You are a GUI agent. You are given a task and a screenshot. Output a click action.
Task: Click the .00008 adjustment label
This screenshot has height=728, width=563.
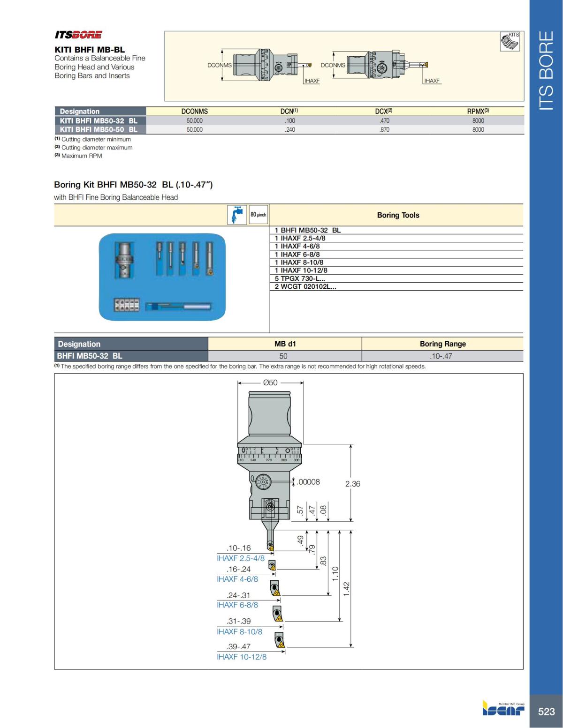308,482
